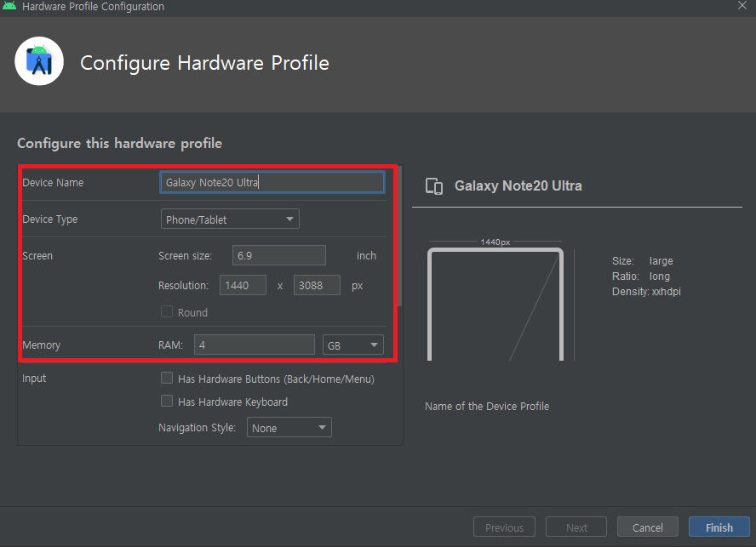Click the 'Input' section label

click(x=34, y=379)
